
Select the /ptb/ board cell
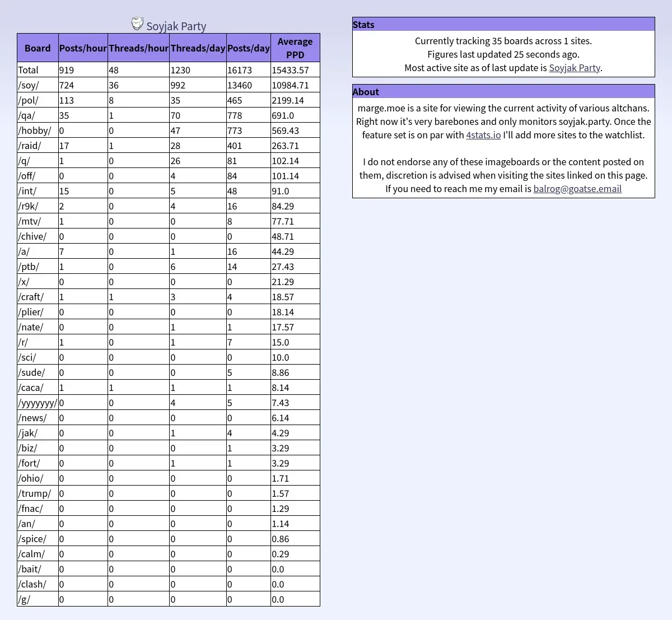pos(38,267)
